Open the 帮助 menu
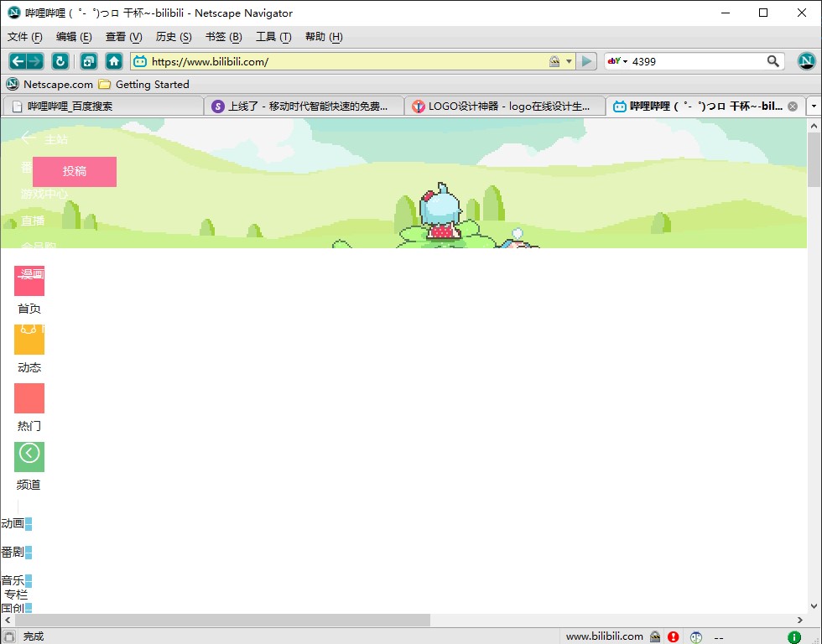Screen dimensions: 822x644 [324, 37]
